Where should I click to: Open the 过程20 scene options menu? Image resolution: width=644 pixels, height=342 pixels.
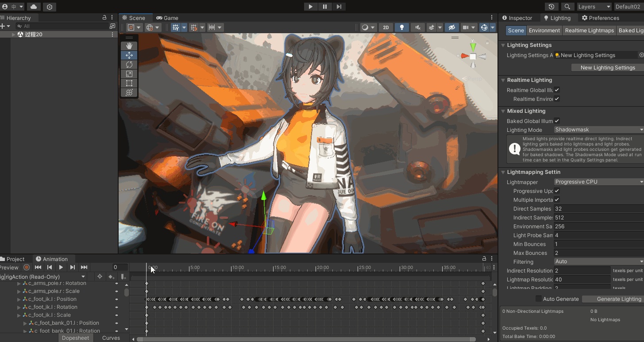point(112,35)
